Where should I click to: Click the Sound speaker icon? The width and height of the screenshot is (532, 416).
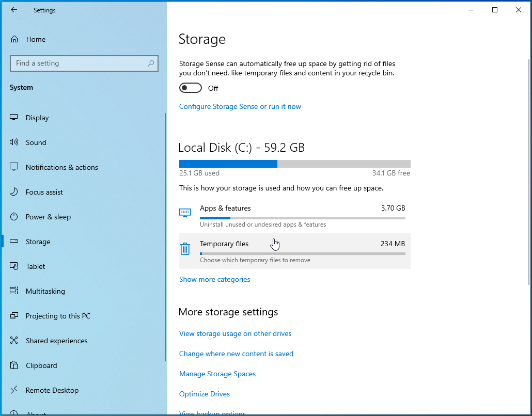point(14,142)
